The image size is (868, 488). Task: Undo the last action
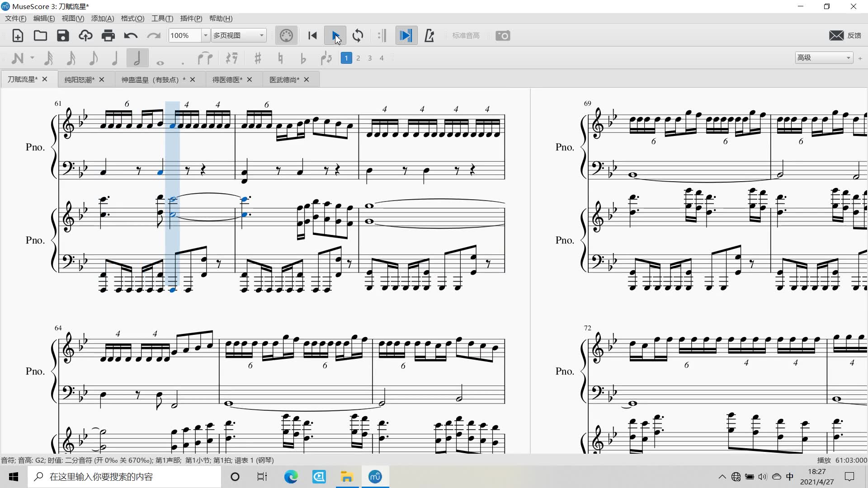pyautogui.click(x=131, y=36)
